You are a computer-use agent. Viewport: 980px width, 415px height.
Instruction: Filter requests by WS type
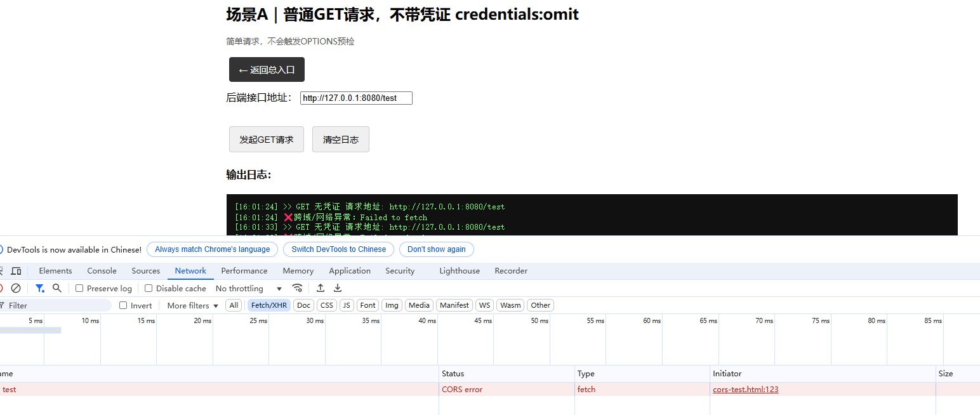pyautogui.click(x=485, y=305)
